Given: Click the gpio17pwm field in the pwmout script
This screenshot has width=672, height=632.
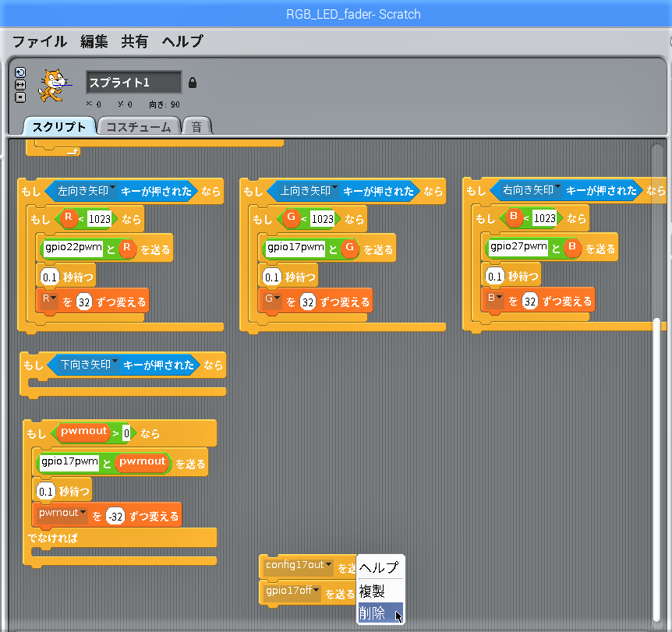Looking at the screenshot, I should click(x=69, y=462).
